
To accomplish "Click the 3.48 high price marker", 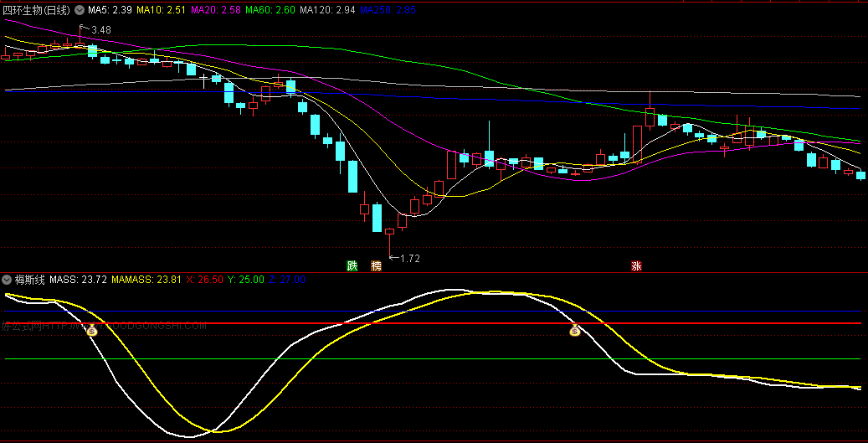I will coord(100,30).
